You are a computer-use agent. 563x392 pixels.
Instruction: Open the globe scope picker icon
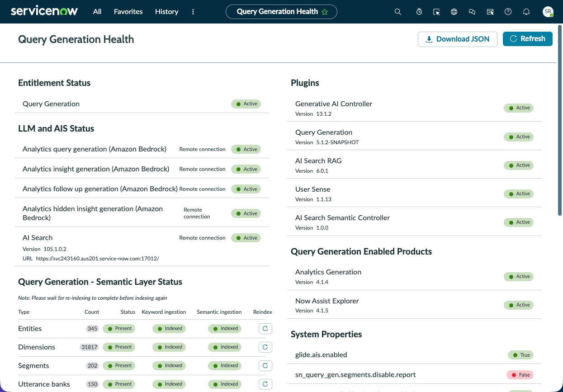454,12
